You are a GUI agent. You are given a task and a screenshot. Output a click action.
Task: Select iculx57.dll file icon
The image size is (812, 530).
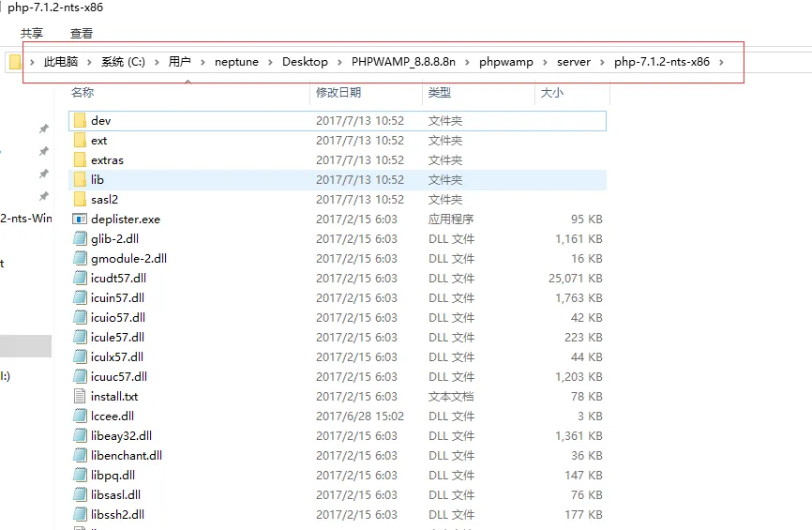pyautogui.click(x=80, y=357)
